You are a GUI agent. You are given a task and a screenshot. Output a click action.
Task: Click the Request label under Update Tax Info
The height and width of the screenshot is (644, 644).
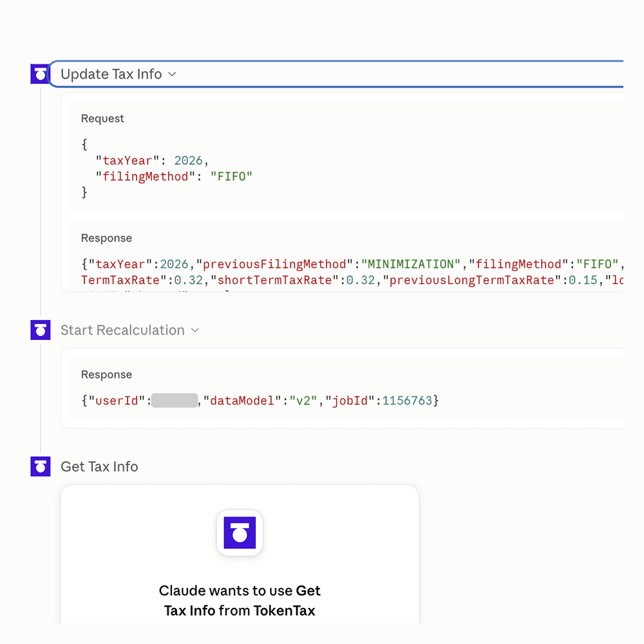[x=102, y=118]
